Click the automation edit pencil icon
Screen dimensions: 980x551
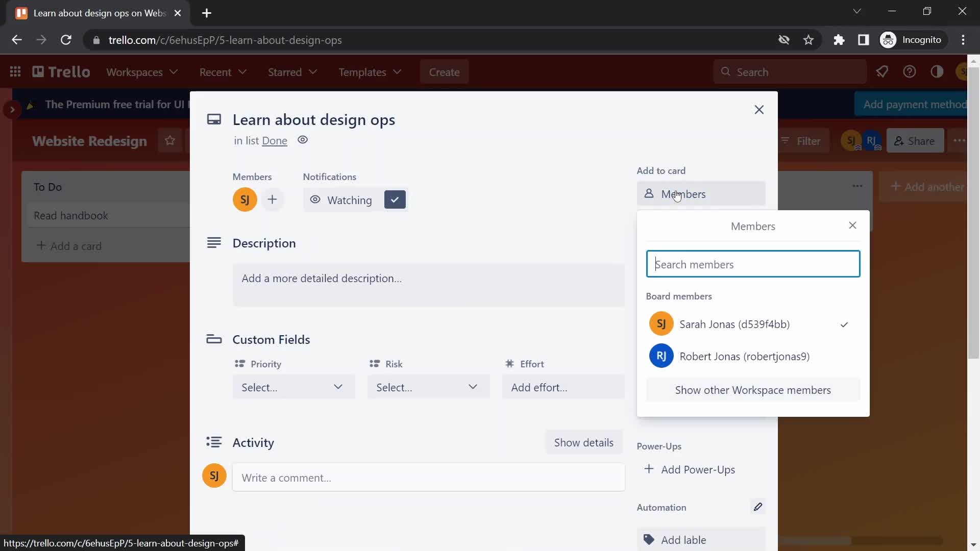[x=758, y=507]
